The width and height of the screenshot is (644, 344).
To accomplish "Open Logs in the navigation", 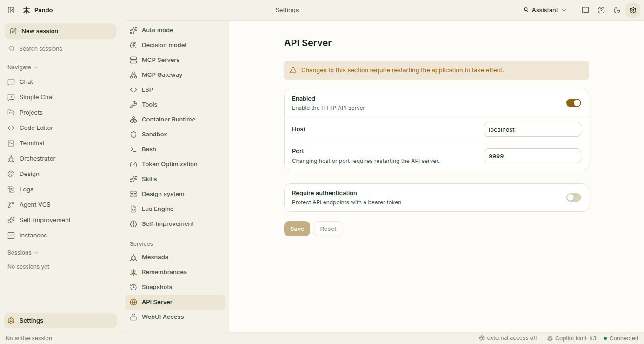I will (60, 189).
